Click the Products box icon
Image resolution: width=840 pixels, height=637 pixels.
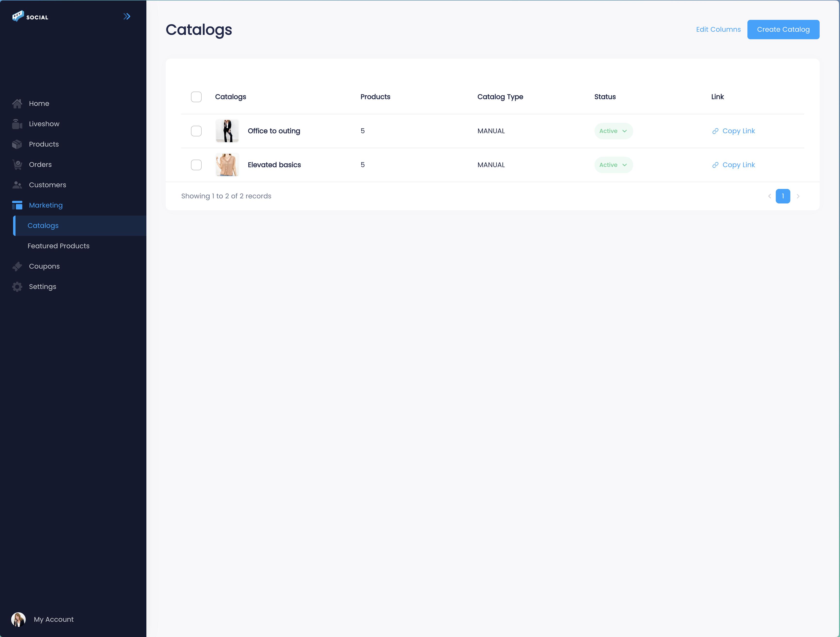coord(17,144)
